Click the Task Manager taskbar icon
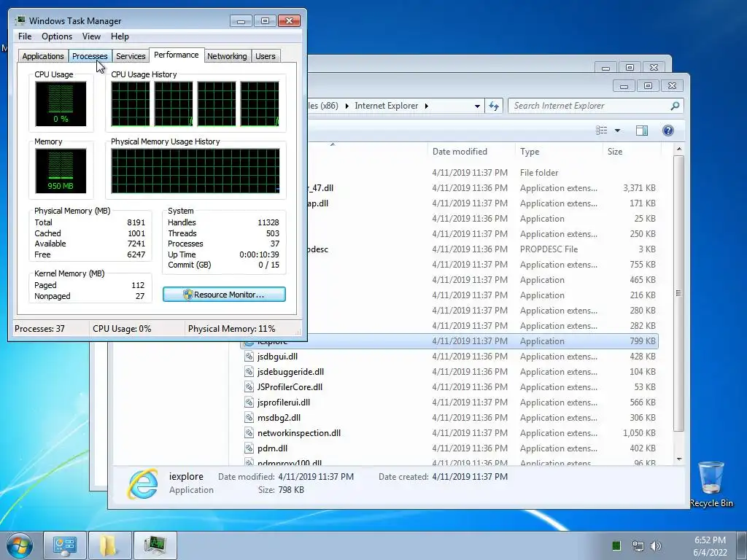 pyautogui.click(x=155, y=545)
